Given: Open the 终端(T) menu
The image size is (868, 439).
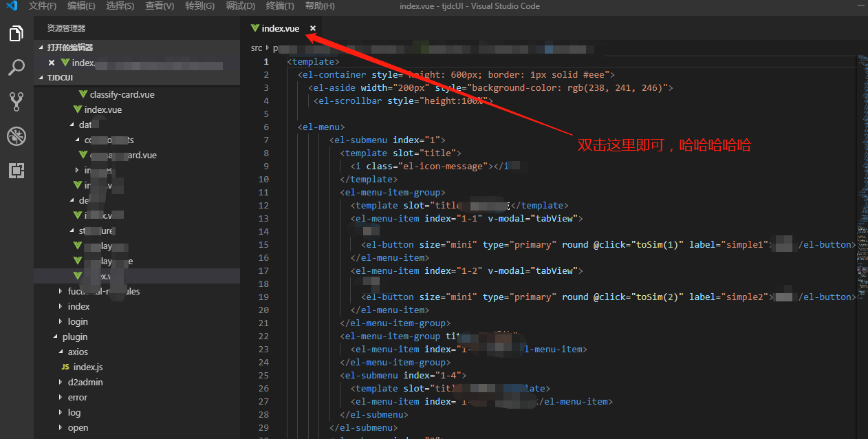Looking at the screenshot, I should (280, 6).
